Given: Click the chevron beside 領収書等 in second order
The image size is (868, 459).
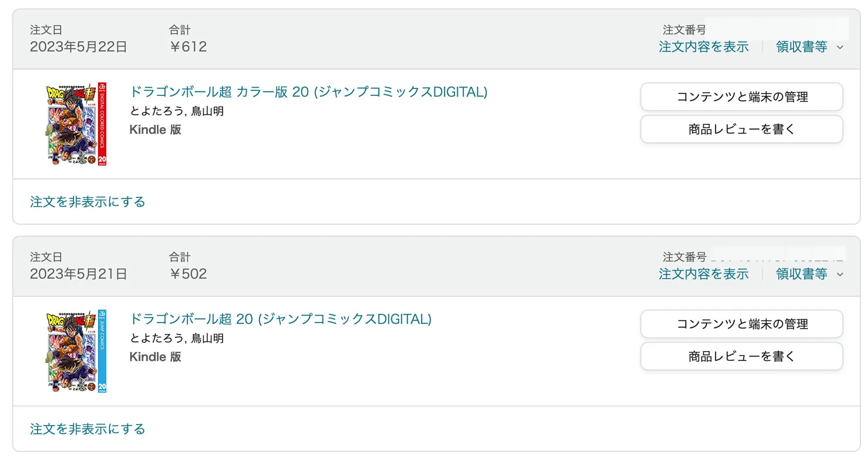Looking at the screenshot, I should click(x=840, y=275).
